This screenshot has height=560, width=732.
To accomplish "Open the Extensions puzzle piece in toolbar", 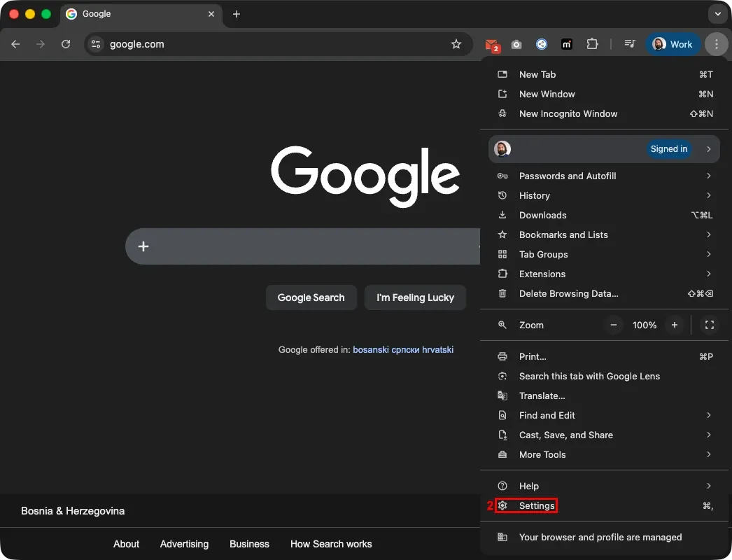I will pyautogui.click(x=592, y=44).
